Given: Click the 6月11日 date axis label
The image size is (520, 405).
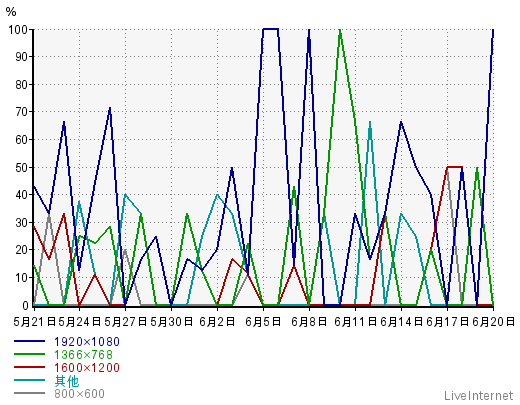Looking at the screenshot, I should tap(355, 322).
